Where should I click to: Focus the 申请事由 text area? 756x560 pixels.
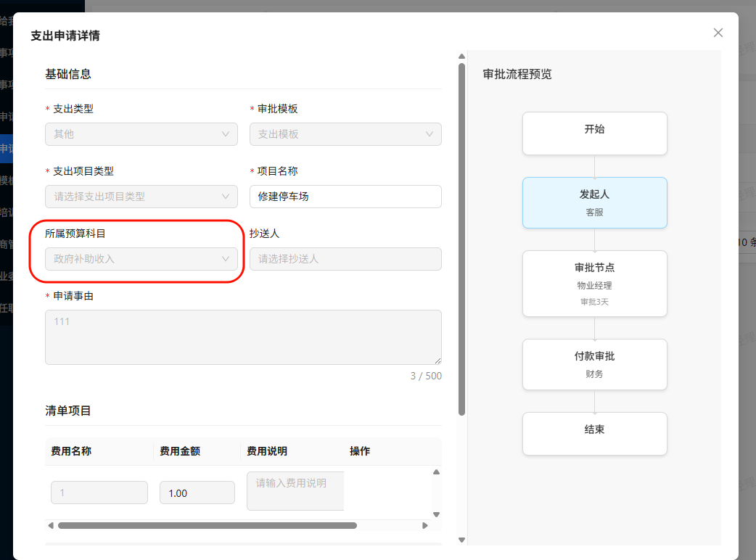coord(243,337)
